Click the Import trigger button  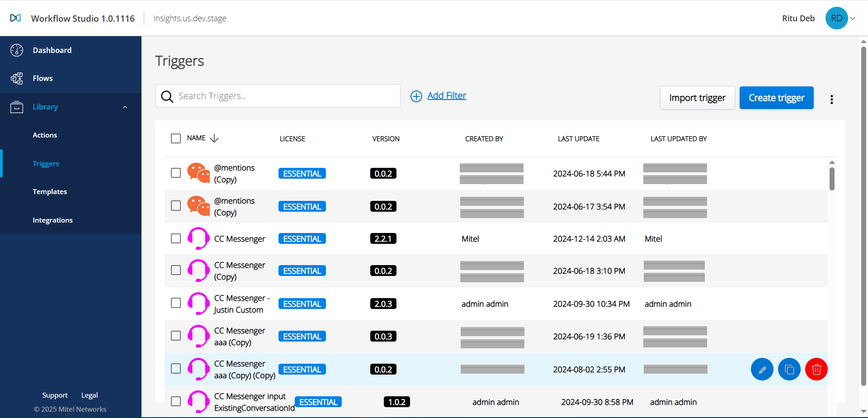697,98
